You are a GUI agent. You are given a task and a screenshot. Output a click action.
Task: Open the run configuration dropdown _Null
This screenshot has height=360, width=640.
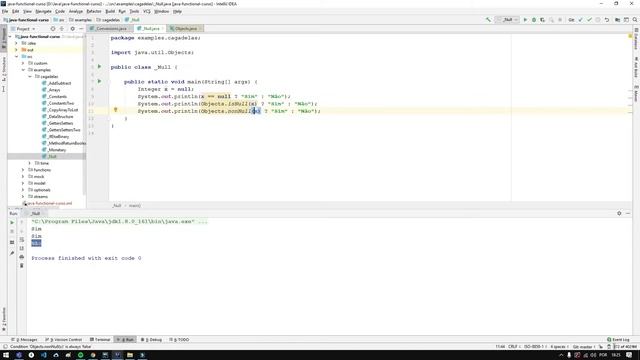(507, 20)
